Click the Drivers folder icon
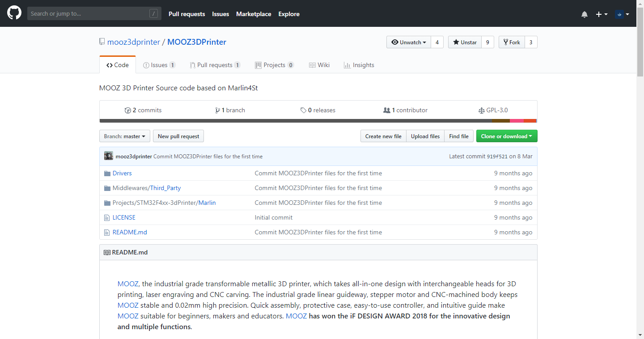 [x=107, y=173]
